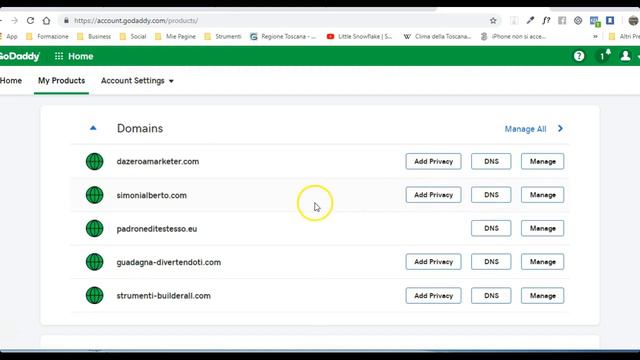Open DNS for simonialberto.com
Viewport: 640px width, 360px height.
[491, 195]
